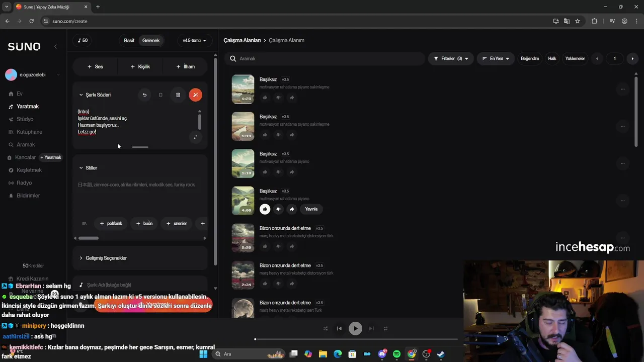Click the expand lyrics editor icon
644x362 pixels.
195,137
